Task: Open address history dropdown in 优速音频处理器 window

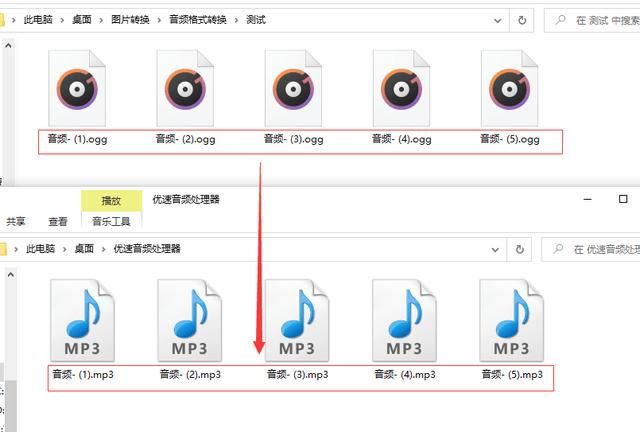Action: coord(495,249)
